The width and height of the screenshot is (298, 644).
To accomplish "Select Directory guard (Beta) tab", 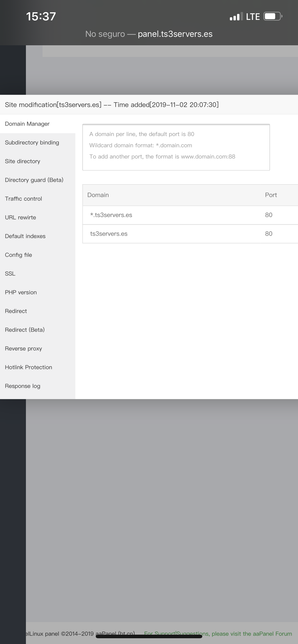I will [34, 180].
